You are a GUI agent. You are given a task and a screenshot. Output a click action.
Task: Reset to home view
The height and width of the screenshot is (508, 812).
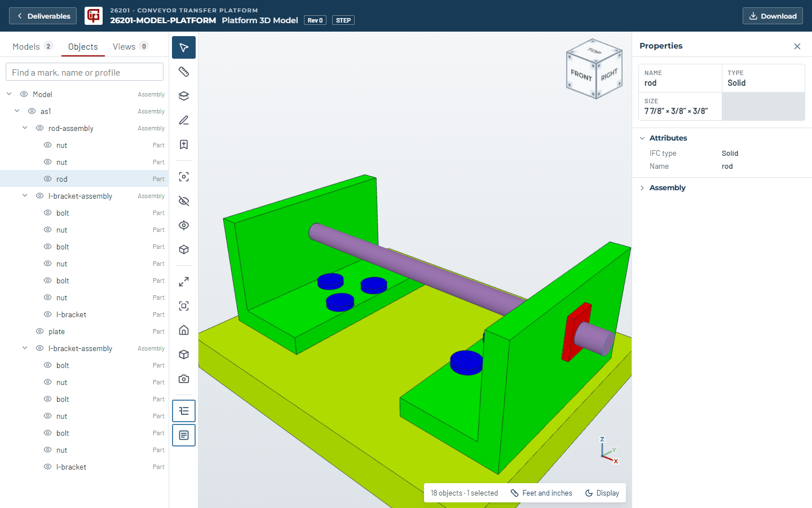tap(184, 330)
